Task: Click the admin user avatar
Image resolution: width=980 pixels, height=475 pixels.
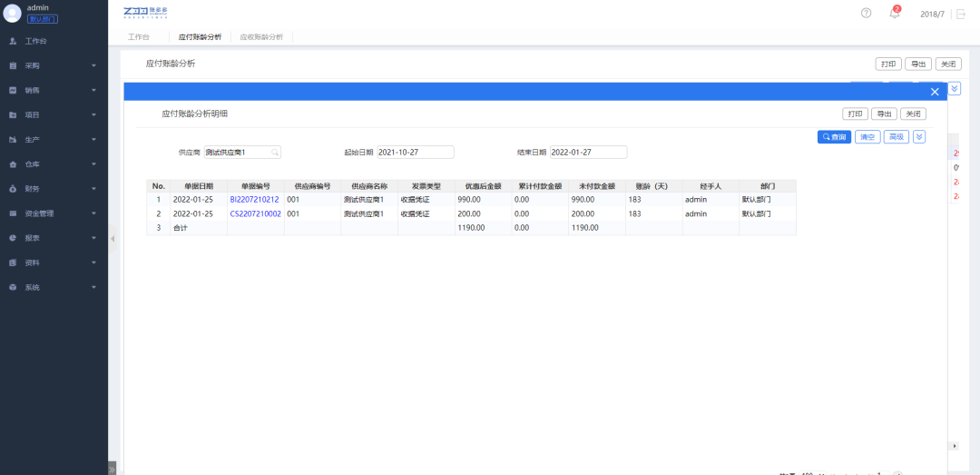Action: pyautogui.click(x=13, y=13)
